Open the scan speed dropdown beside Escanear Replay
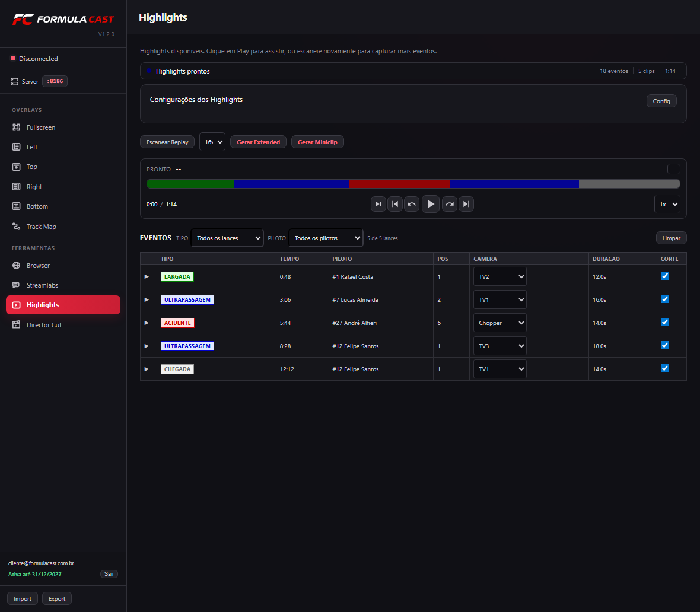The width and height of the screenshot is (700, 612). tap(212, 142)
